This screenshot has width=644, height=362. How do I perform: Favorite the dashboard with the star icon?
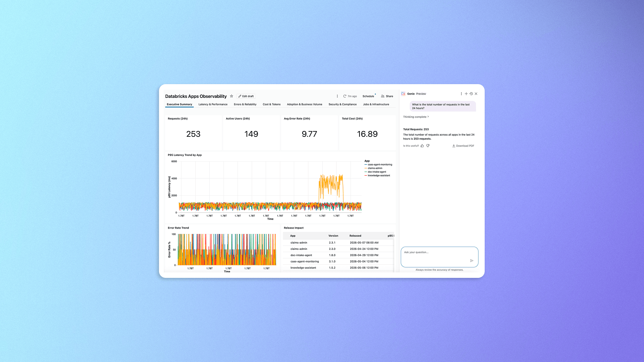(x=231, y=96)
